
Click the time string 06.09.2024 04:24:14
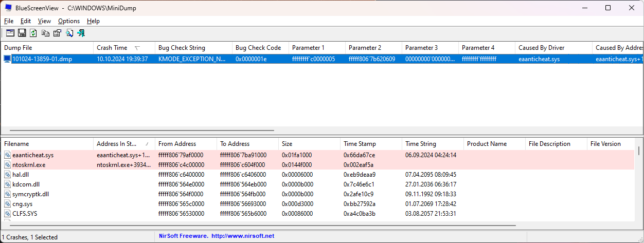pos(431,155)
